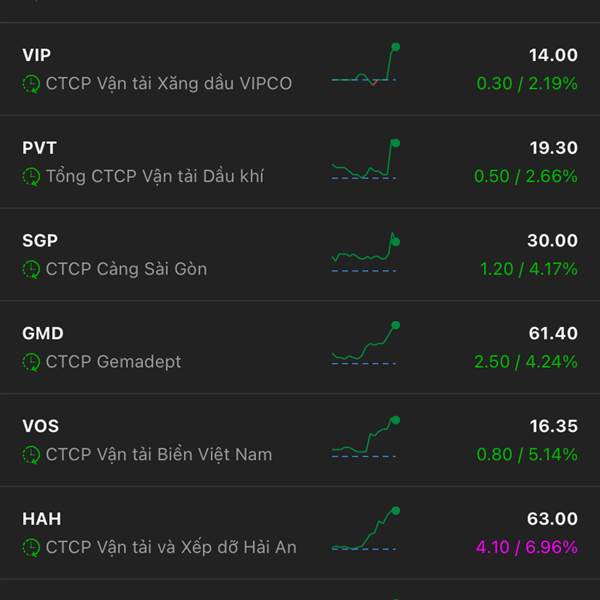The width and height of the screenshot is (600, 600).
Task: View the SGP intraday sparkline
Action: [x=365, y=252]
